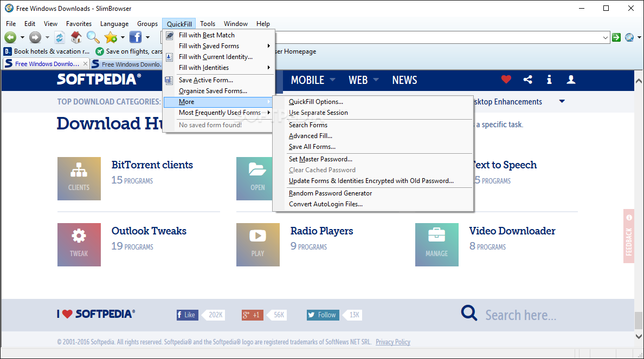
Task: Click the Facebook toolbar icon
Action: point(136,37)
